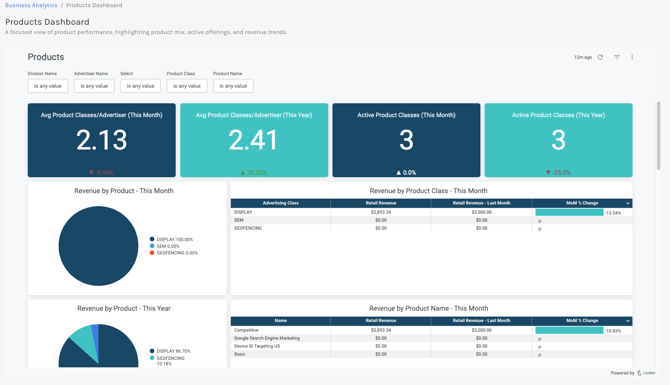Open Product Class filter dropdown
Screen dimensions: 670x385
(187, 86)
